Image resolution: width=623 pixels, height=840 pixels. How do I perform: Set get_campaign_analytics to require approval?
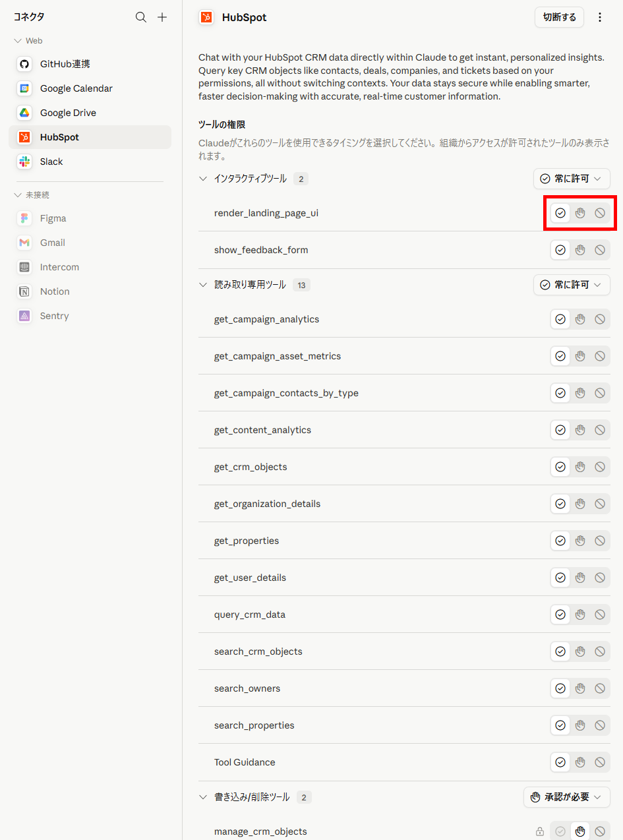tap(580, 319)
